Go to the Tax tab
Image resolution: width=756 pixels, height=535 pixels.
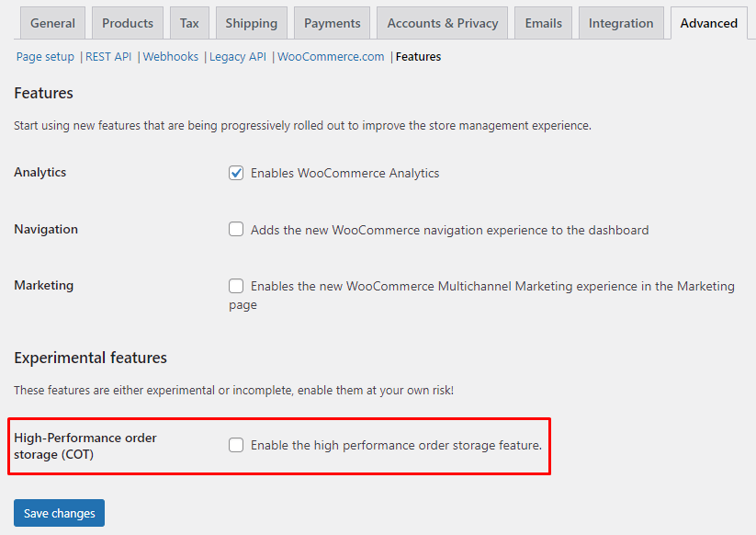tap(189, 23)
